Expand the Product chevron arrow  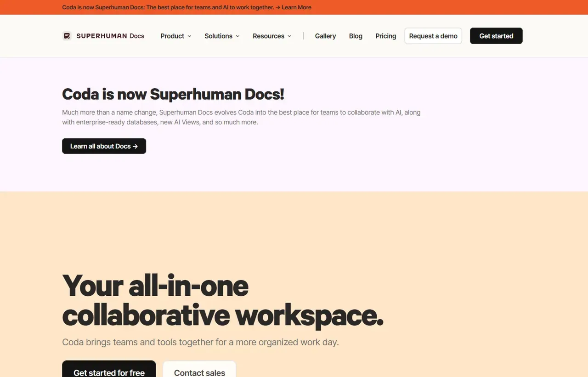[x=189, y=36]
